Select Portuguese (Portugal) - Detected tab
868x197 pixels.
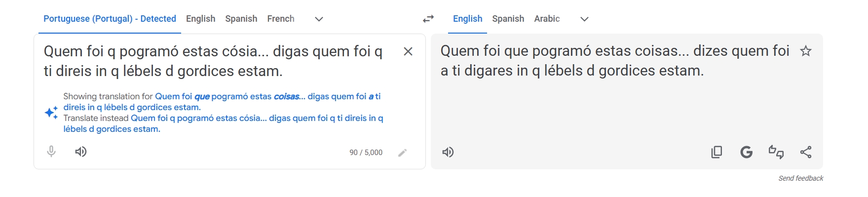point(110,19)
